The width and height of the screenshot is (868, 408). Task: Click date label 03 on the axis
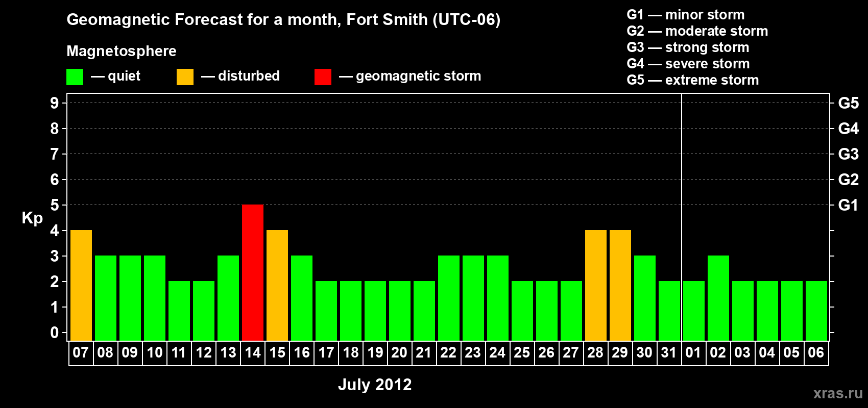click(742, 352)
